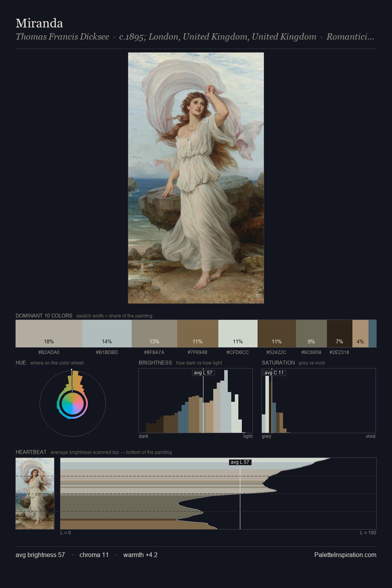392x588 pixels.
Task: Click the hex label #CFD6CC
Action: (x=238, y=352)
